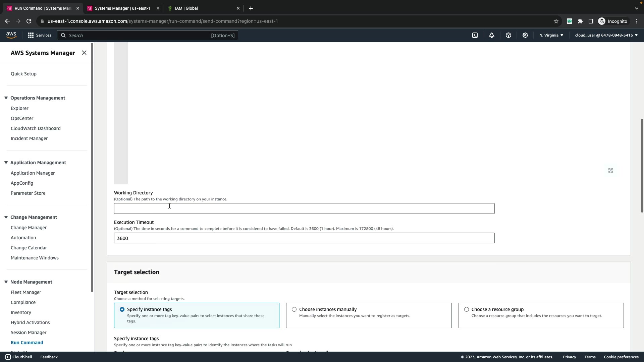Select Specify instance tags radio option
The image size is (644, 362).
(122, 309)
